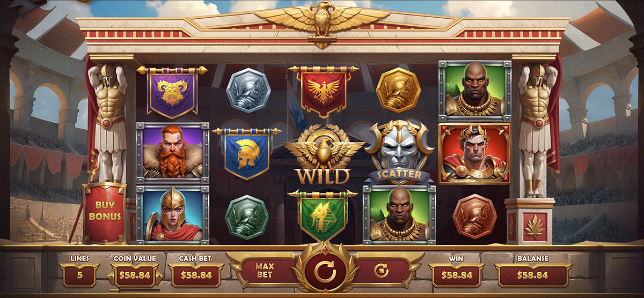Select the green Anubis banner symbol

[x=323, y=213]
